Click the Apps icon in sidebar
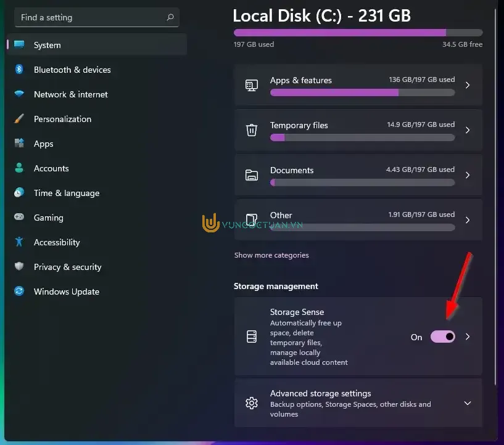The width and height of the screenshot is (504, 445). (x=19, y=143)
